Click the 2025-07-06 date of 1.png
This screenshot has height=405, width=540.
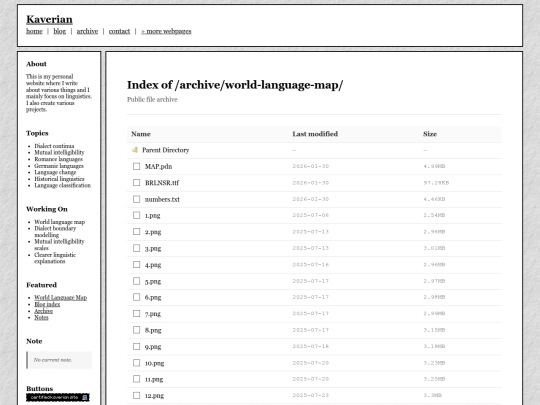point(311,215)
